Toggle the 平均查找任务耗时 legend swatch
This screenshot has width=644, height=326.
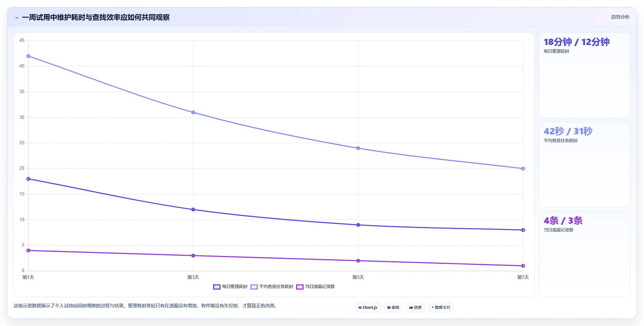pos(254,287)
